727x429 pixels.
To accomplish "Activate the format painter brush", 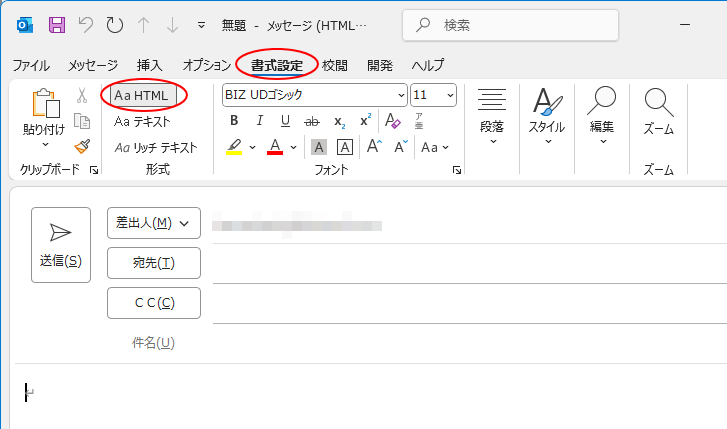I will point(82,147).
